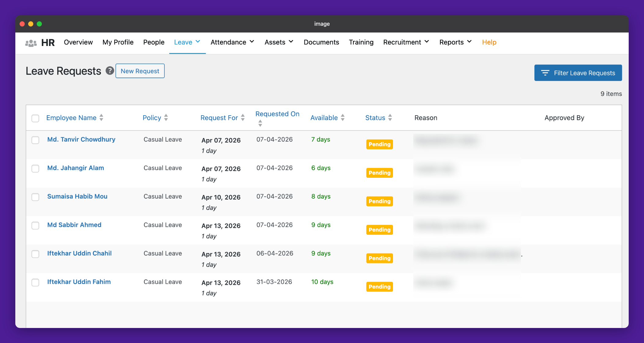Tick checkbox for Sumaisa Habib Mou
Viewport: 644px width, 343px height.
pyautogui.click(x=36, y=197)
